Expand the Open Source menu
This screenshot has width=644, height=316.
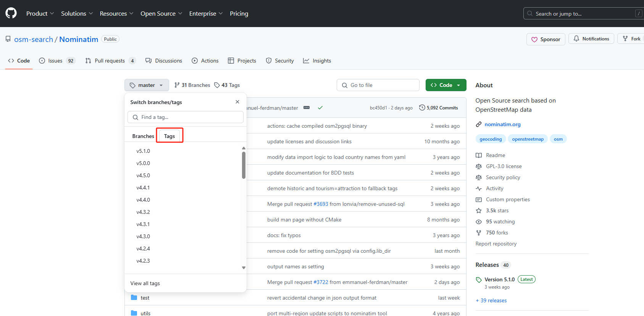click(161, 13)
